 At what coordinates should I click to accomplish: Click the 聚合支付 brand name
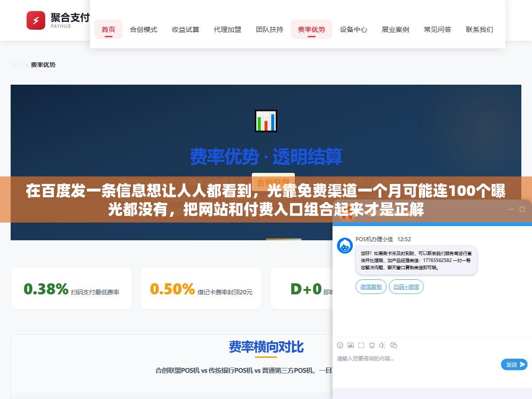click(x=70, y=17)
